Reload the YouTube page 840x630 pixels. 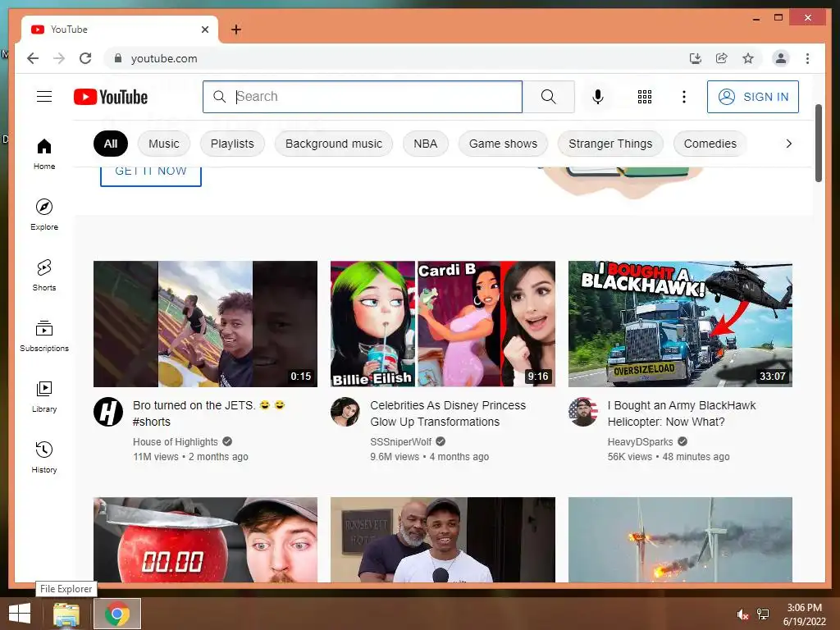point(85,58)
